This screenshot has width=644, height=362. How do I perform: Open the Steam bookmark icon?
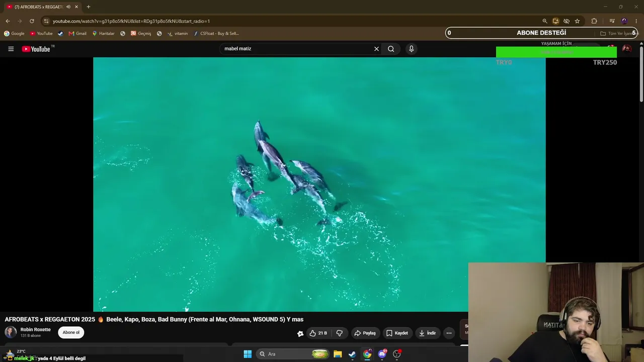pyautogui.click(x=60, y=34)
